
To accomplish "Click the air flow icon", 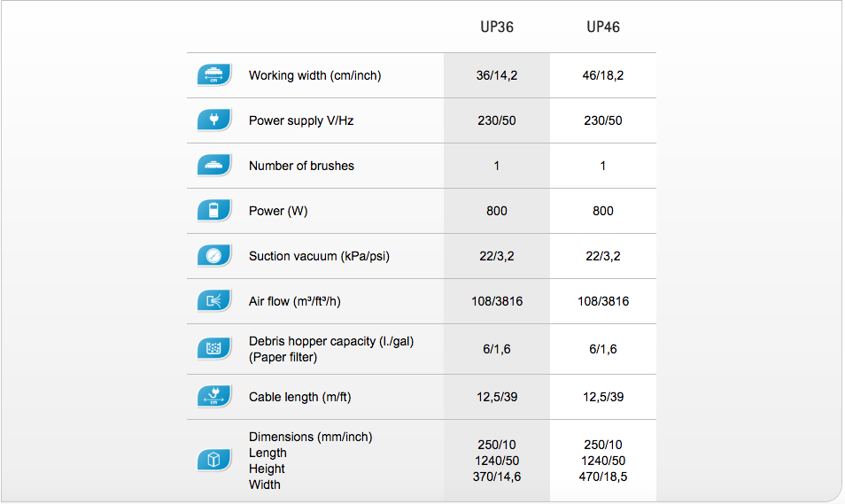I will tap(214, 301).
